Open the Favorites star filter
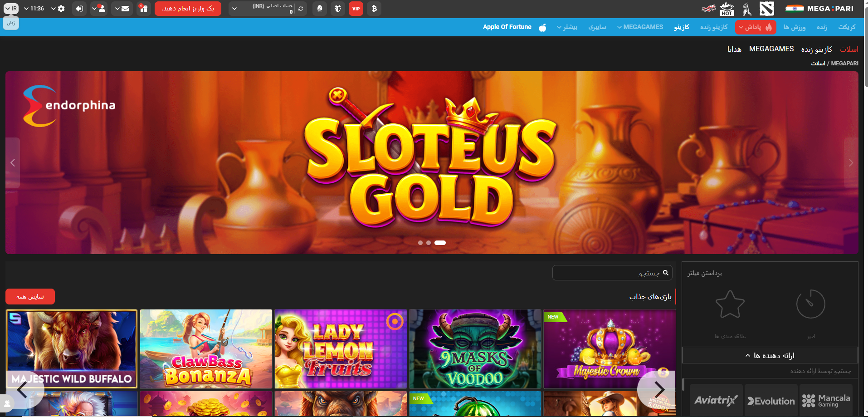 [730, 305]
